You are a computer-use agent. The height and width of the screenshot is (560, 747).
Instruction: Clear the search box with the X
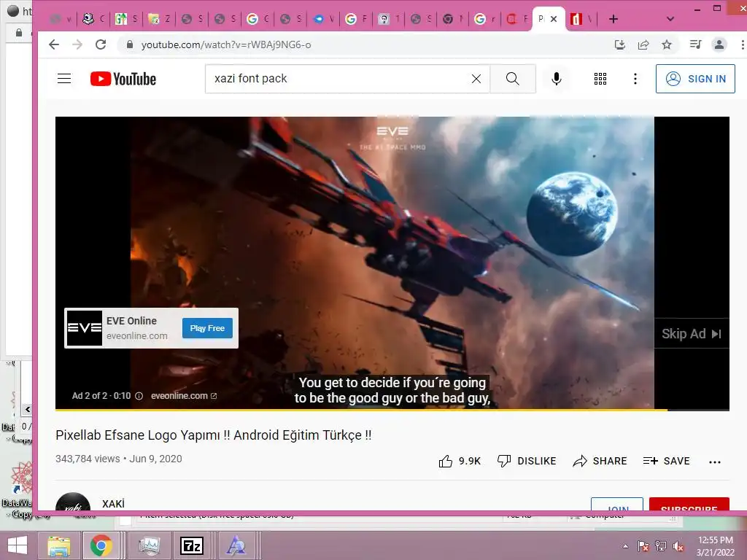click(476, 79)
